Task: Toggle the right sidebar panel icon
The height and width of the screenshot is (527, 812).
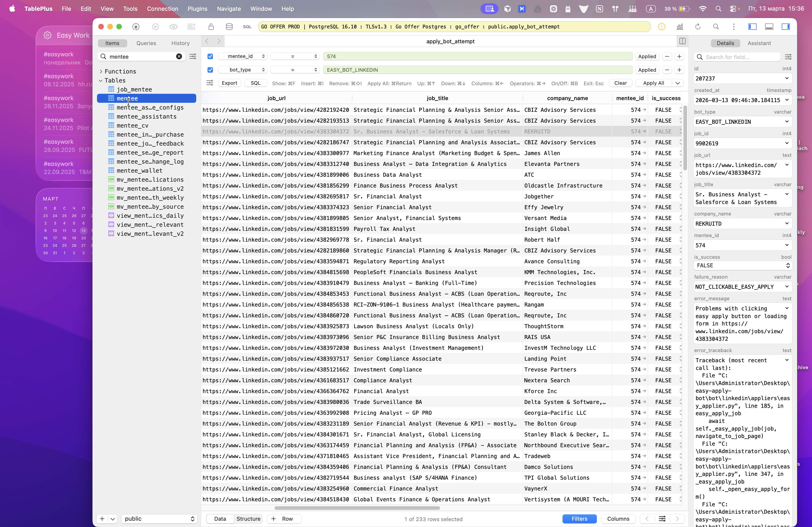Action: click(786, 27)
